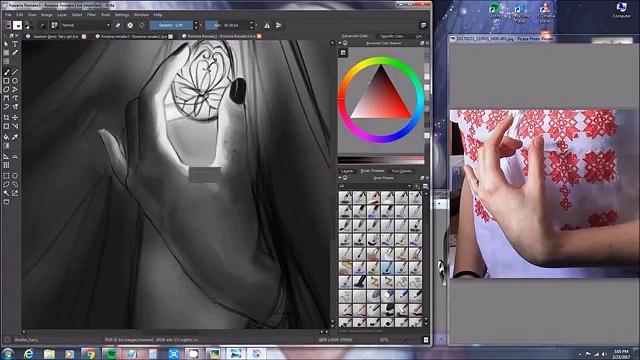This screenshot has width=640, height=360.
Task: Open the brush editor settings
Action: click(x=42, y=25)
